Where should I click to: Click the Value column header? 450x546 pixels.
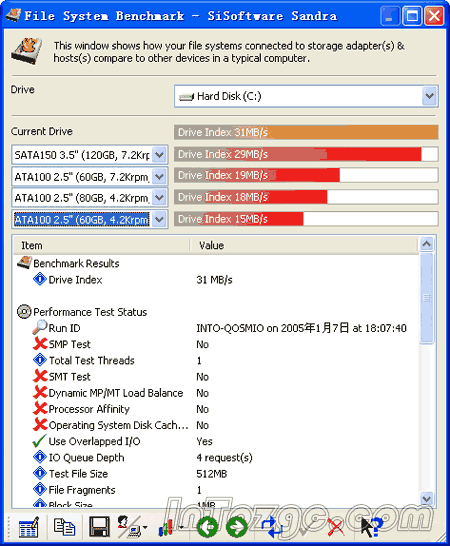(x=304, y=245)
